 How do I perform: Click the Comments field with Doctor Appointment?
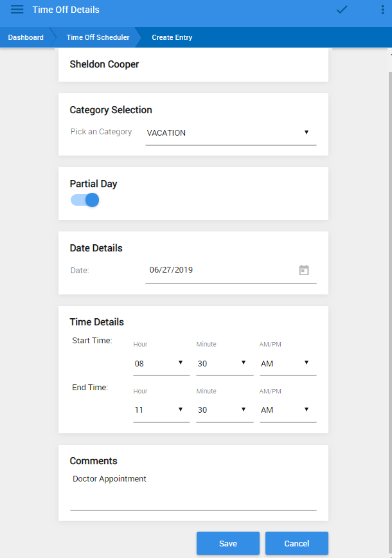point(193,492)
